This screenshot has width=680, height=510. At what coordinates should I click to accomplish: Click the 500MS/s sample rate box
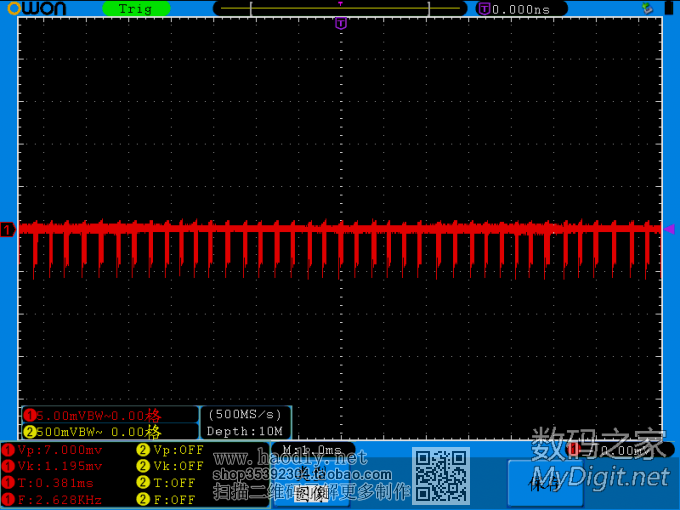click(x=246, y=414)
